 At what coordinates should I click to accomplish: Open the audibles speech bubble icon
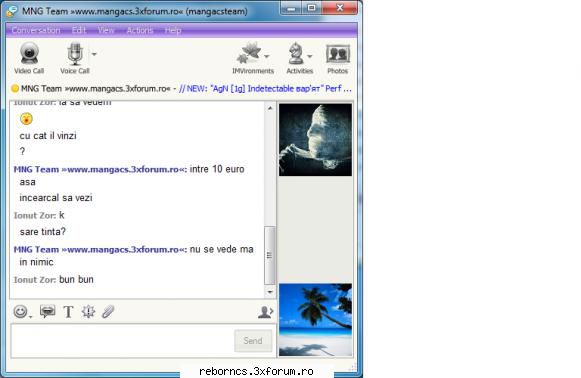47,311
